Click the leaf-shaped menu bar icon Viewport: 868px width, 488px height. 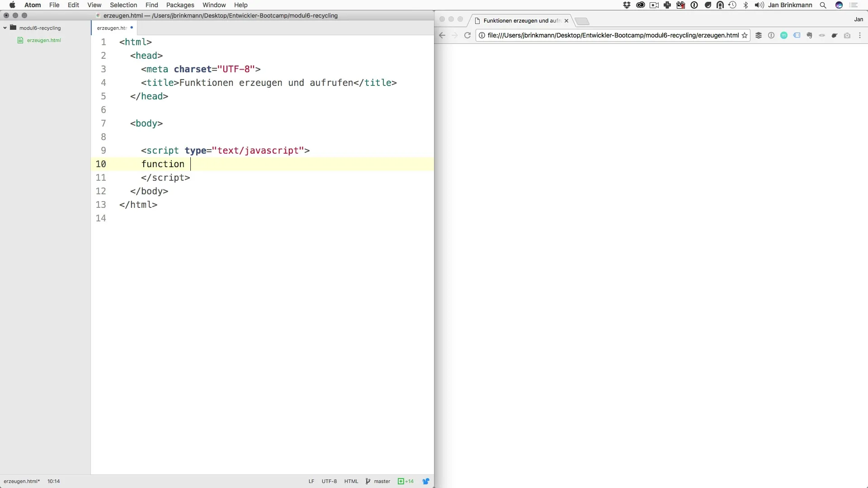pos(708,5)
